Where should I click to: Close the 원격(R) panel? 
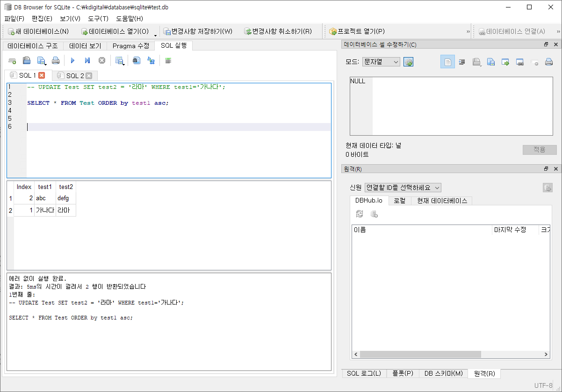pyautogui.click(x=556, y=169)
